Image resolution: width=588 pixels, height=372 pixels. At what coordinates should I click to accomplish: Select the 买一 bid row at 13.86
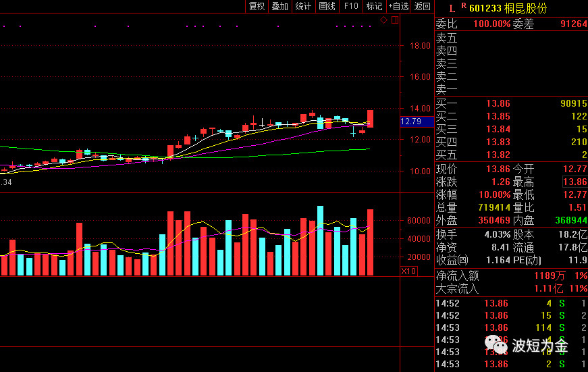tap(511, 103)
